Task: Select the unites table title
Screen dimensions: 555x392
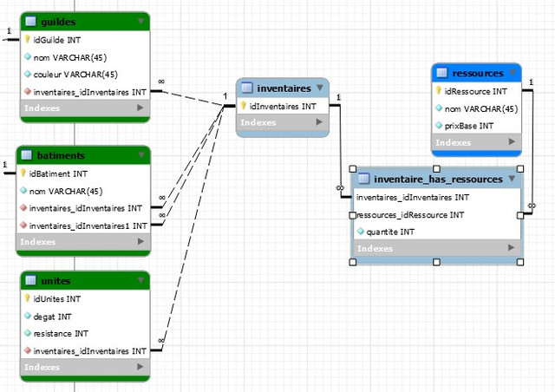Action: click(55, 281)
